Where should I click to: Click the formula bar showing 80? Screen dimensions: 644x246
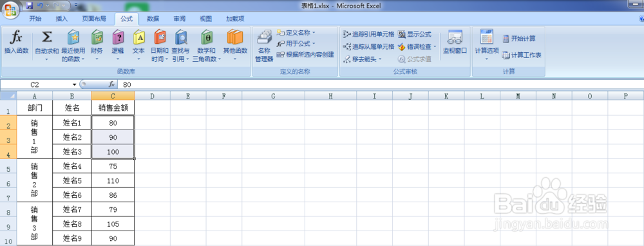(381, 84)
